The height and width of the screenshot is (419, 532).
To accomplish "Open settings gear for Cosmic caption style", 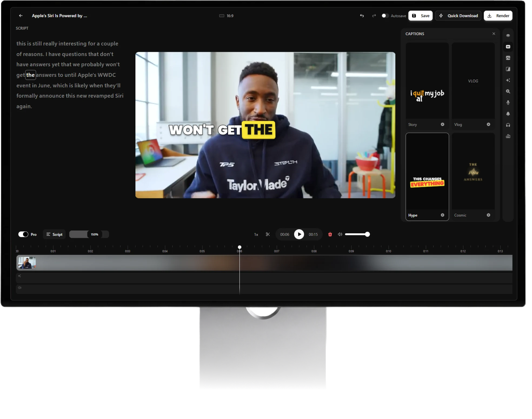I will [x=488, y=215].
